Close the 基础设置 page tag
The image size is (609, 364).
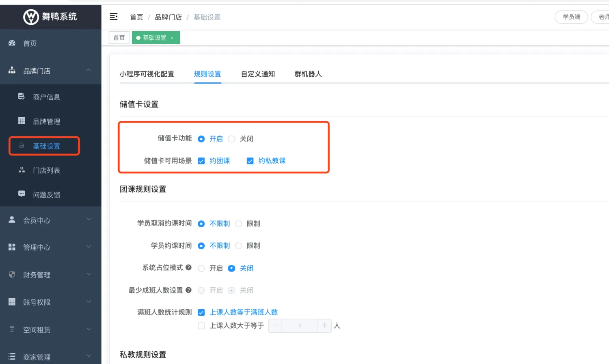[x=172, y=38]
